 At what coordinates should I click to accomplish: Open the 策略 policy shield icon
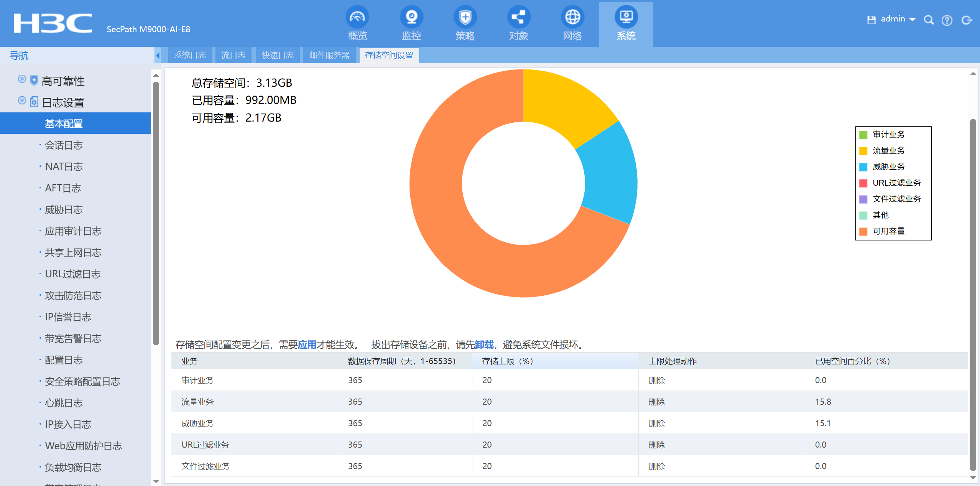465,17
